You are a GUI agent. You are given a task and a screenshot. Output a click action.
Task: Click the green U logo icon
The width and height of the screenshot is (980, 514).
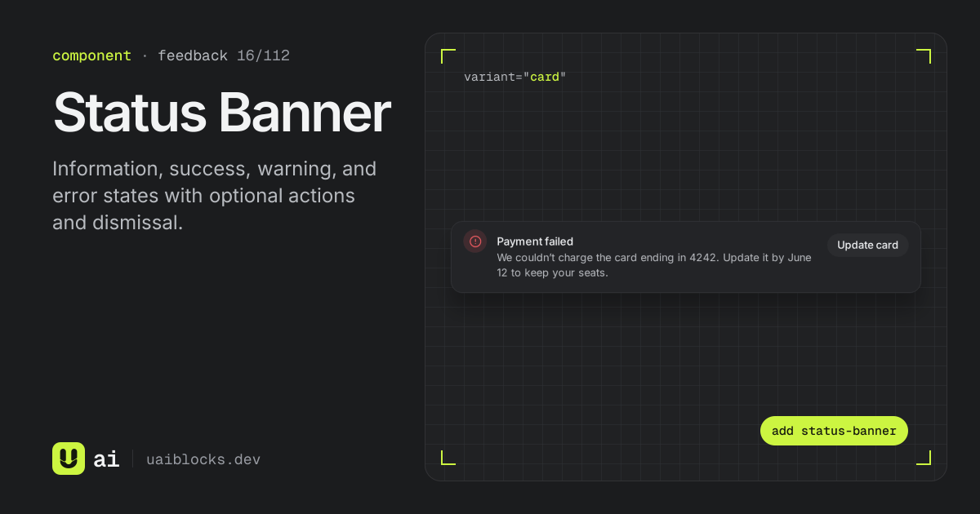(x=69, y=459)
